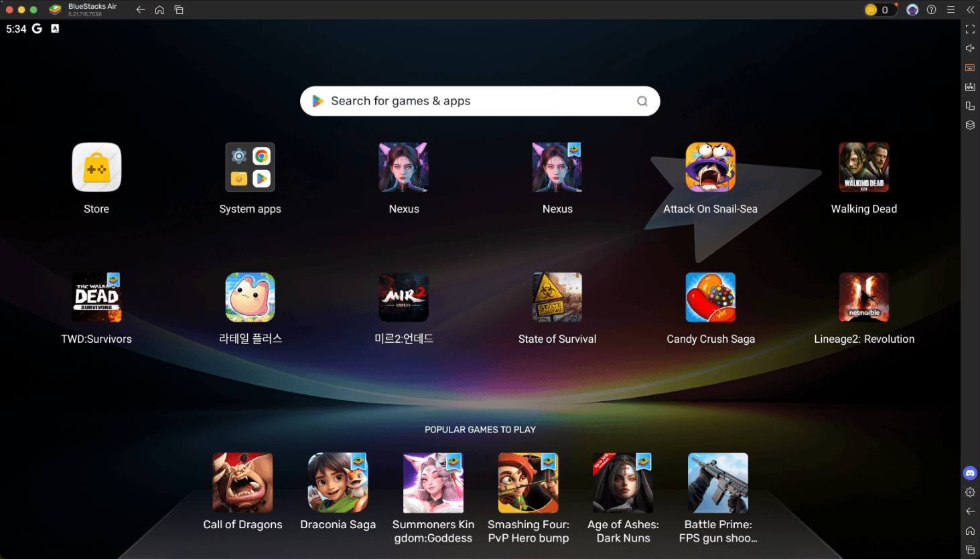Open Age of Ashes: Dark Nuns
980x559 pixels.
[x=623, y=483]
